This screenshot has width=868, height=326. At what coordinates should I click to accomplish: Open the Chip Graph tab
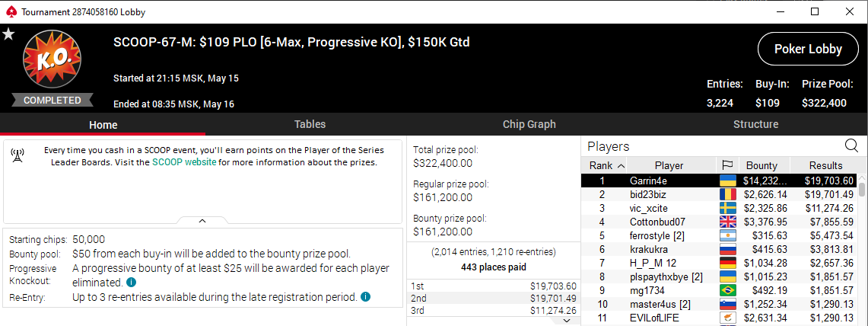pos(529,124)
